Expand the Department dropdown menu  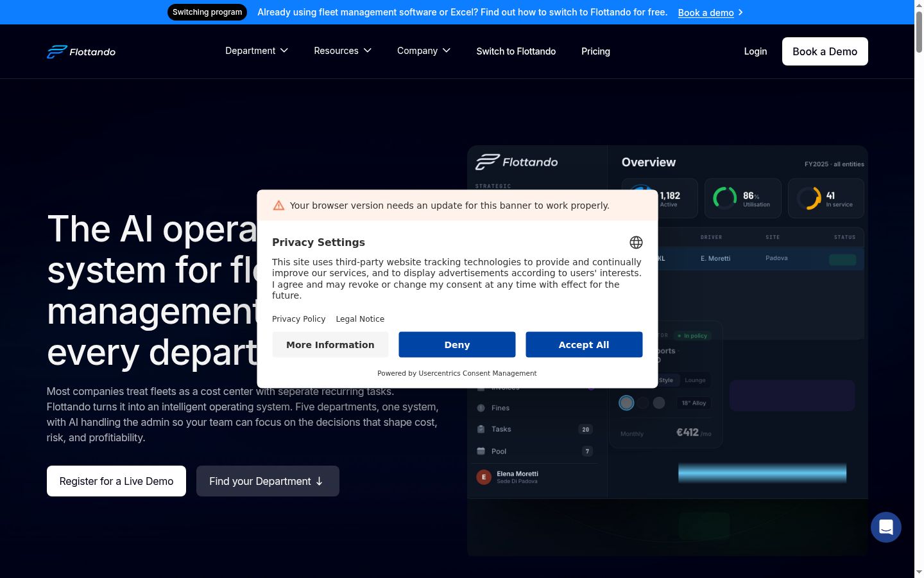tap(257, 51)
